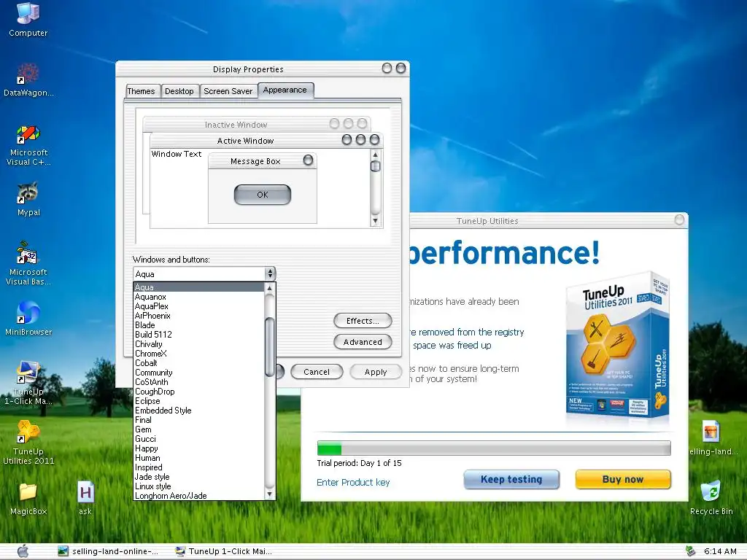Click the trial period progress bar
The height and width of the screenshot is (560, 747).
[x=494, y=448]
